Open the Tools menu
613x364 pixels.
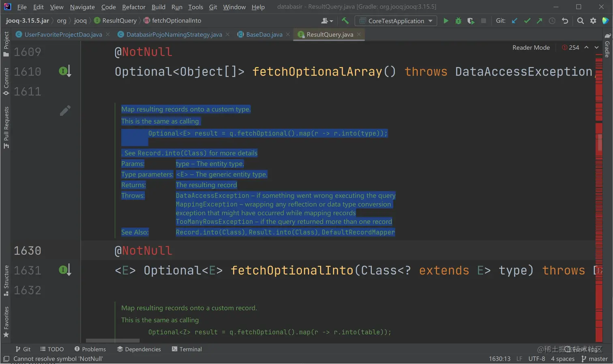point(195,7)
